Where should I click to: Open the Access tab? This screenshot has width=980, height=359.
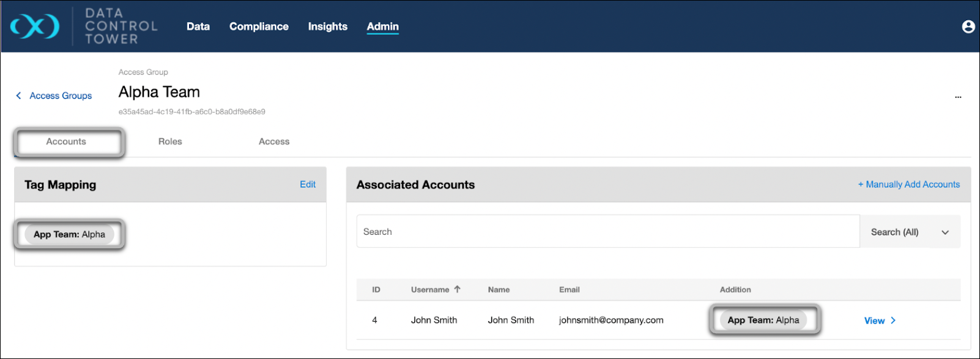tap(273, 141)
